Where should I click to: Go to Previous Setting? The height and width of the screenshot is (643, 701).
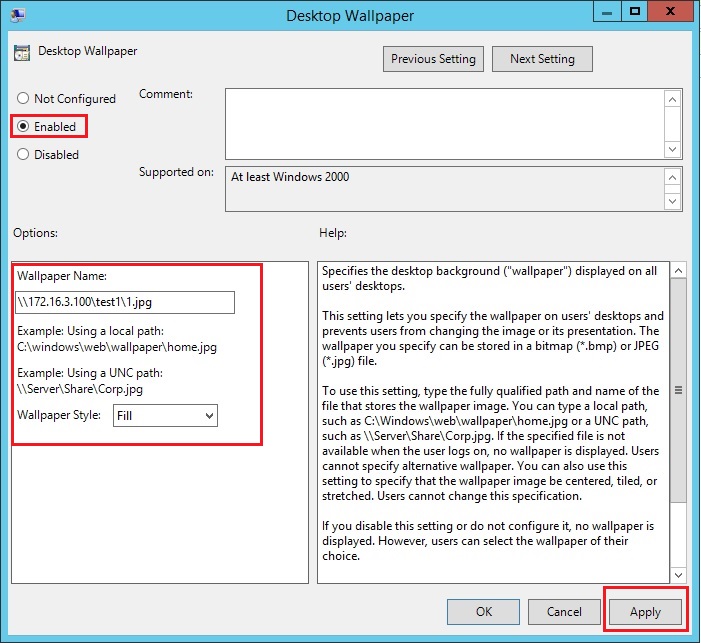[x=434, y=59]
